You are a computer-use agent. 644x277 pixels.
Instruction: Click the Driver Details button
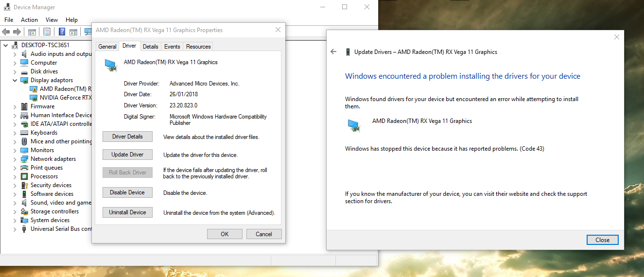pos(127,137)
